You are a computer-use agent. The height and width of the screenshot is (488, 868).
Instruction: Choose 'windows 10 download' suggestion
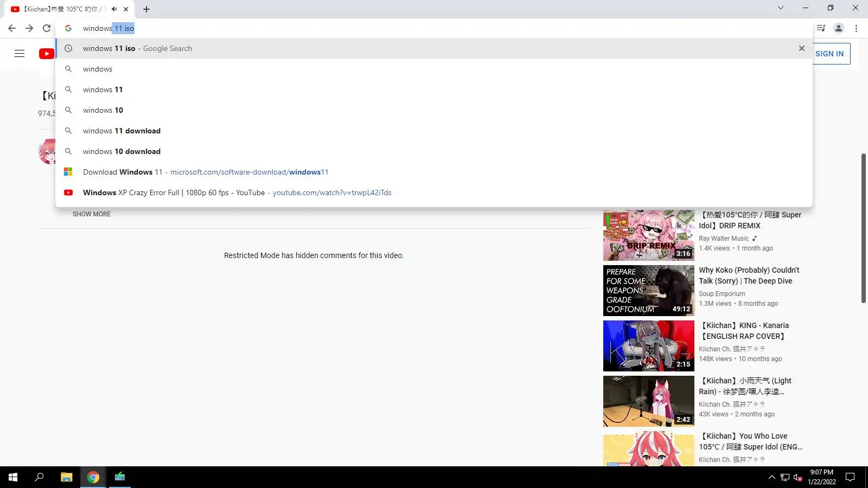pyautogui.click(x=434, y=151)
